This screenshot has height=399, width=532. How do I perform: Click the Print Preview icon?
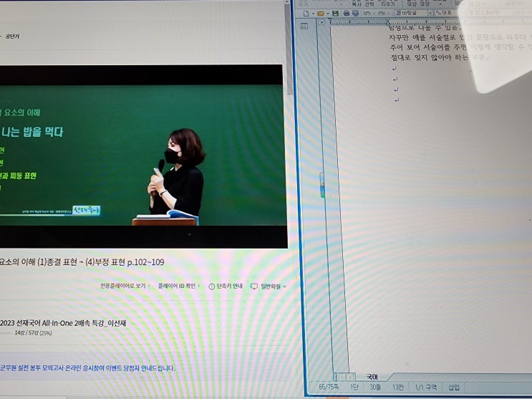[355, 13]
